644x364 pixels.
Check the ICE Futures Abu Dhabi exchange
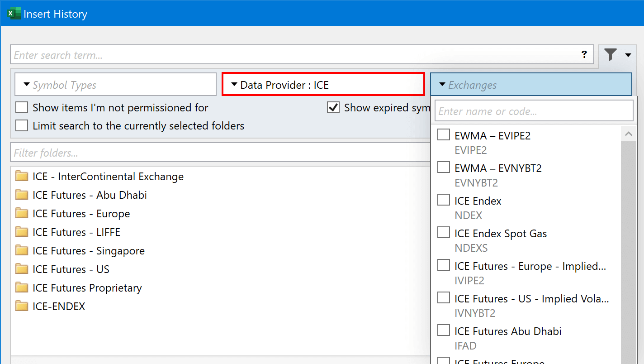click(x=444, y=330)
